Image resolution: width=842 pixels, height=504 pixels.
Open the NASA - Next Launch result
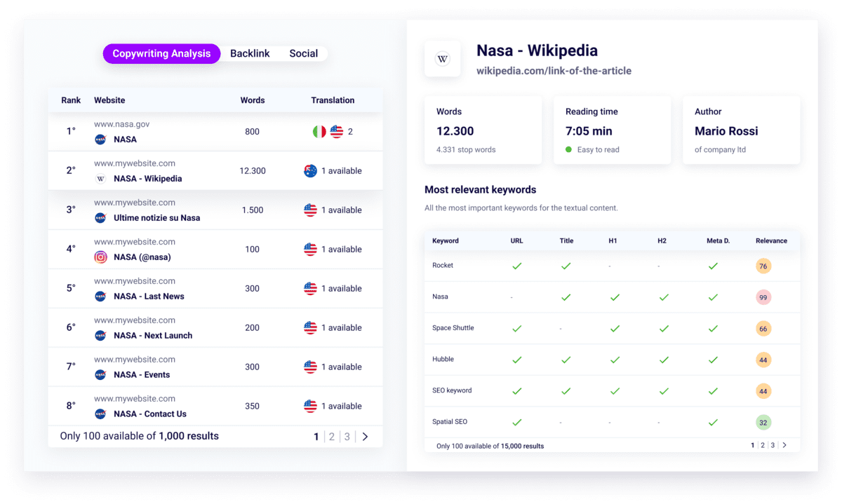click(153, 336)
